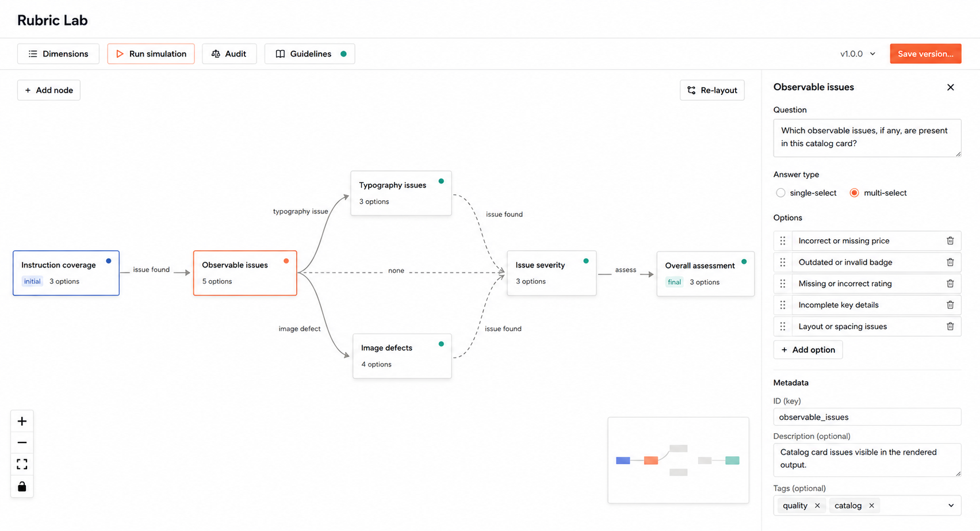The width and height of the screenshot is (980, 531).
Task: Delete the 'Layout or spacing issues' option
Action: coord(950,326)
